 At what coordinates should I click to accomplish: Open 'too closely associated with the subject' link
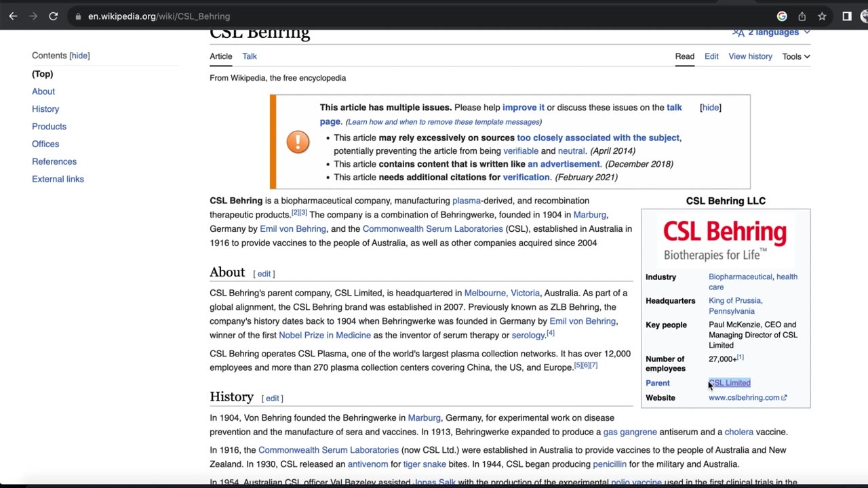[598, 138]
